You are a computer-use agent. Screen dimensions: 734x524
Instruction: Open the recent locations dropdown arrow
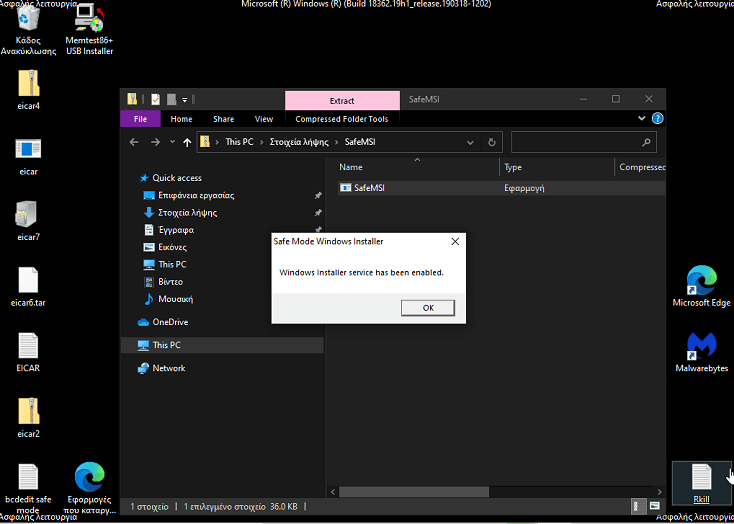coord(172,142)
